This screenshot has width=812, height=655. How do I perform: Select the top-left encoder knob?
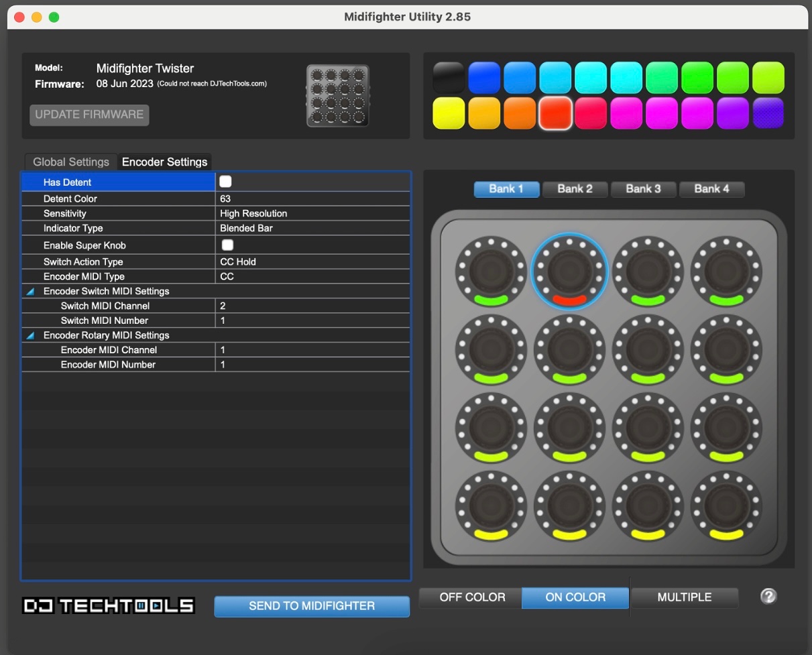(x=491, y=272)
